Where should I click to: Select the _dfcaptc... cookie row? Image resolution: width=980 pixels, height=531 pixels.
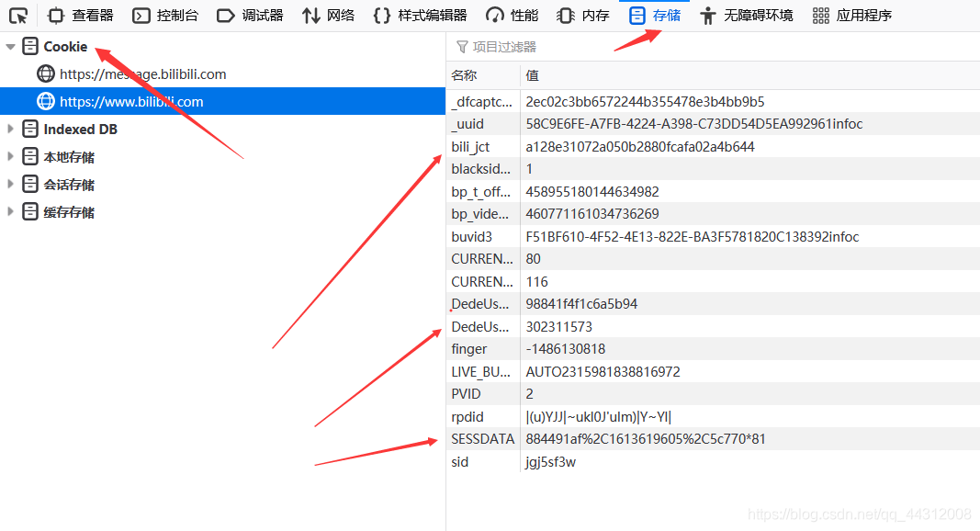tap(713, 101)
